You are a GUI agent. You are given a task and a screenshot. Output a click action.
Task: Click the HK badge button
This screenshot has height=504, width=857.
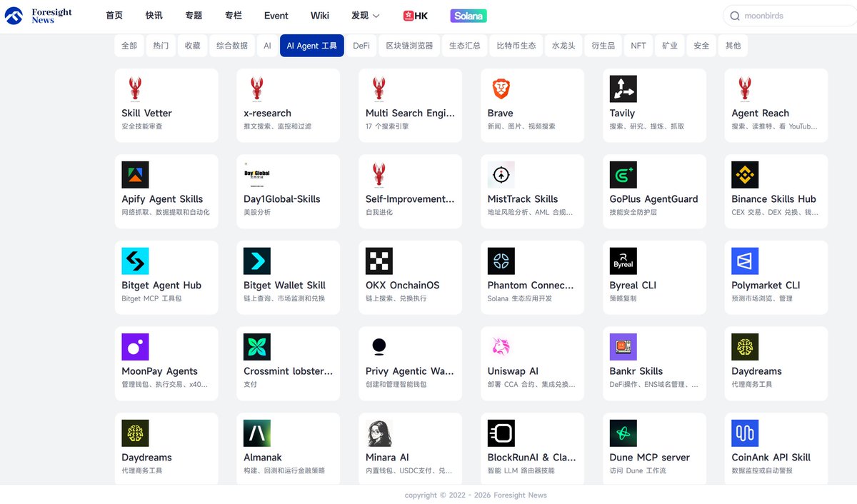[x=416, y=16]
